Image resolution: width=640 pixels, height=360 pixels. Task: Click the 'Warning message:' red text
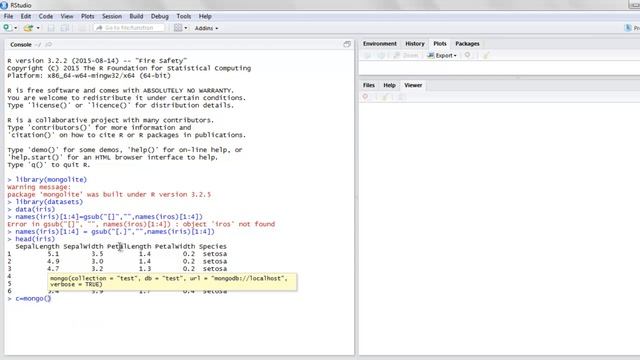click(39, 187)
